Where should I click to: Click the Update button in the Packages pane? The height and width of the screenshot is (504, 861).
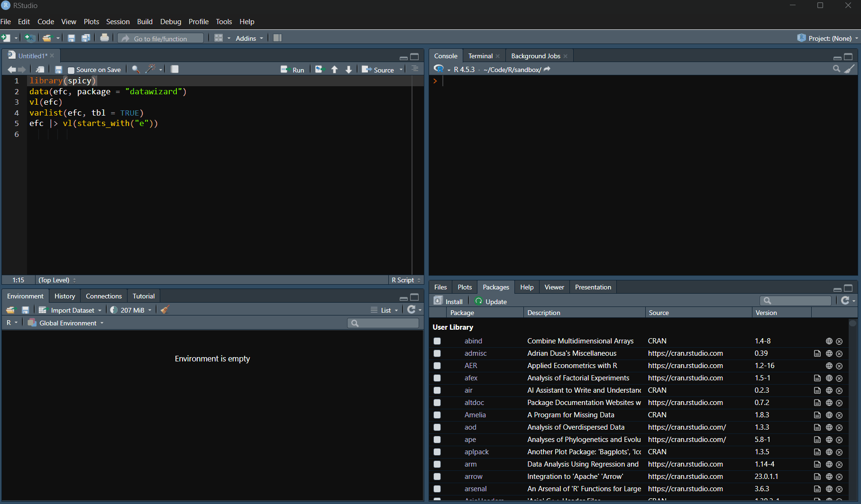click(x=491, y=301)
